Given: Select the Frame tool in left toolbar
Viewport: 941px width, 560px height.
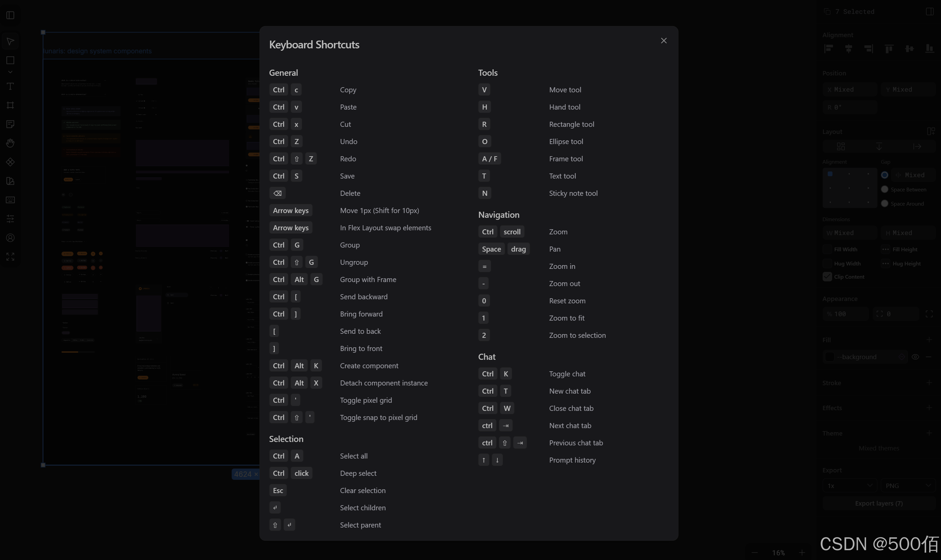Looking at the screenshot, I should [10, 105].
